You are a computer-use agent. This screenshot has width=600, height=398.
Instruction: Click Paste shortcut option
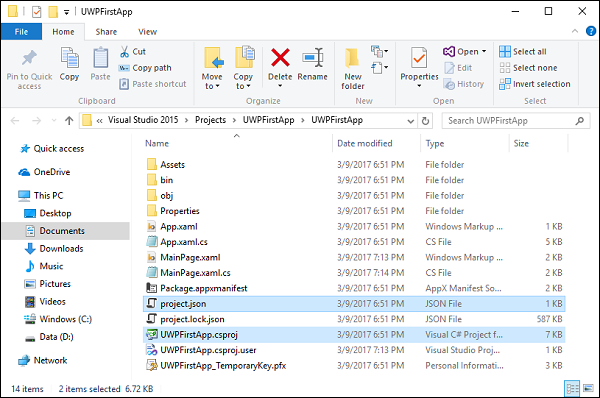click(x=153, y=84)
